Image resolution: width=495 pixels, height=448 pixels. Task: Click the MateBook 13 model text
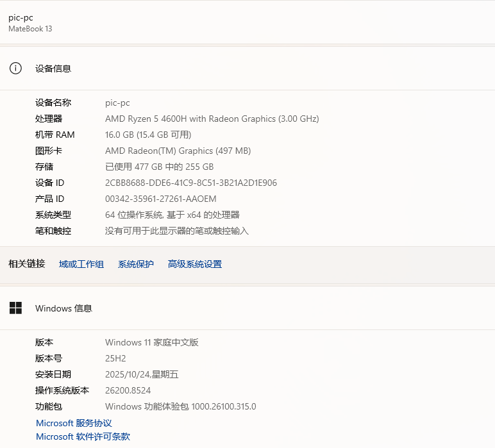[x=30, y=29]
